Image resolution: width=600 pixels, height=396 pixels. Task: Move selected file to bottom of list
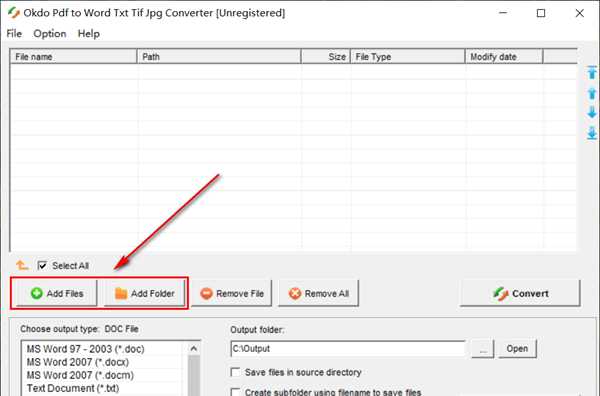[x=592, y=133]
